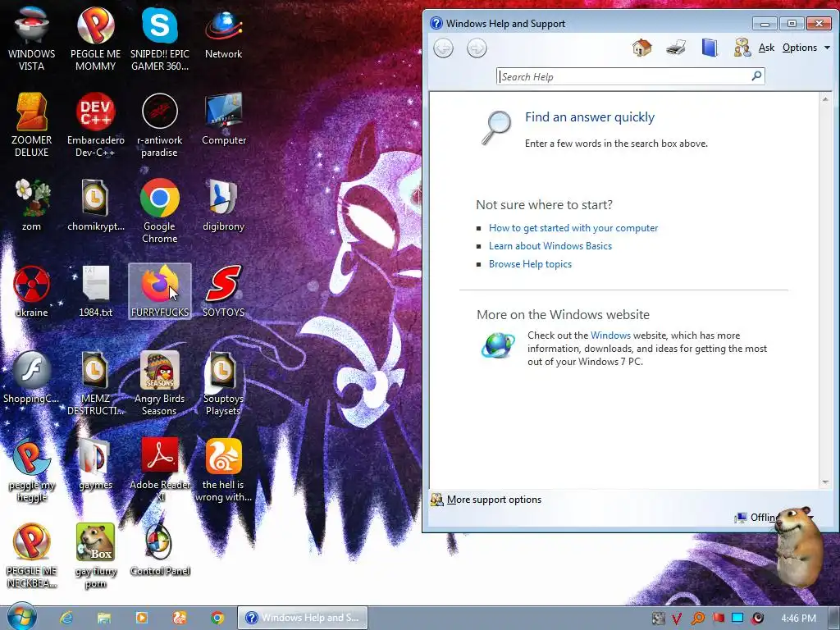Open the Options dropdown in Help
840x630 pixels.
[x=806, y=48]
